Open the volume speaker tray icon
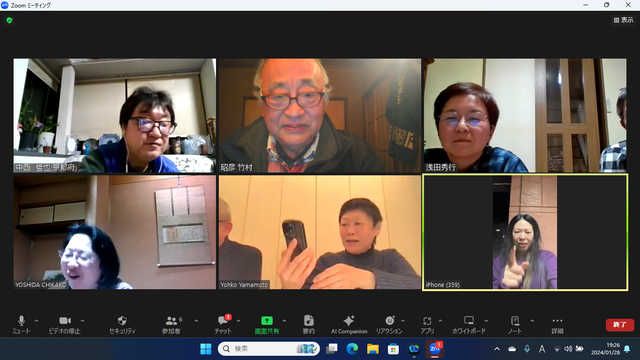The image size is (640, 360). [568, 349]
